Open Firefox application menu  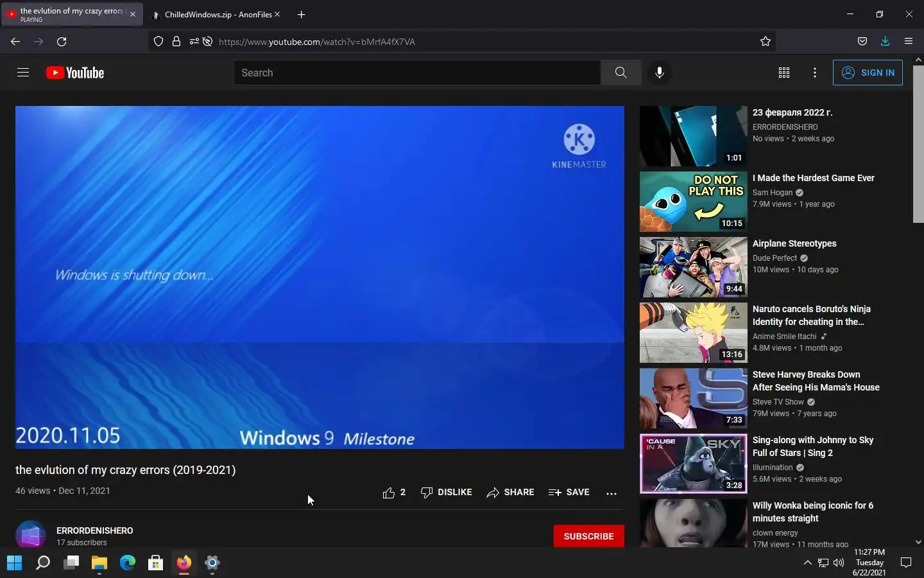908,41
